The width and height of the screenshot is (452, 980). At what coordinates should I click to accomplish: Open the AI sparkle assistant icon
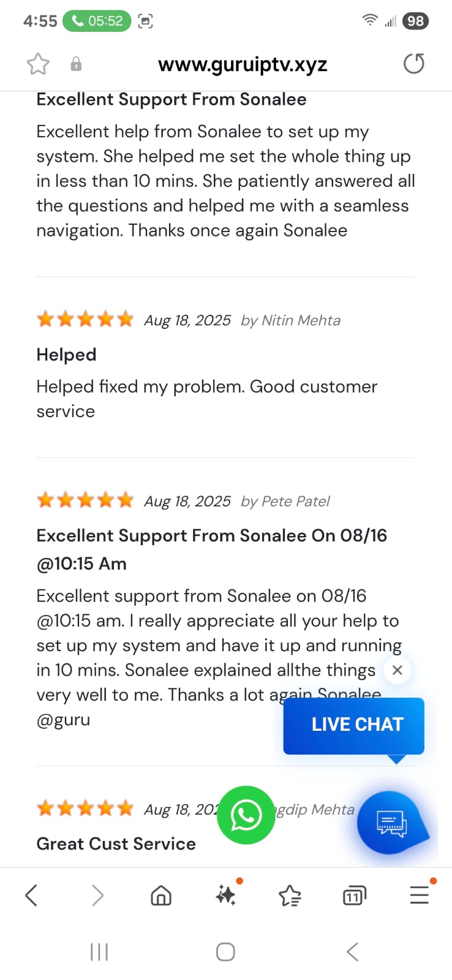(226, 895)
